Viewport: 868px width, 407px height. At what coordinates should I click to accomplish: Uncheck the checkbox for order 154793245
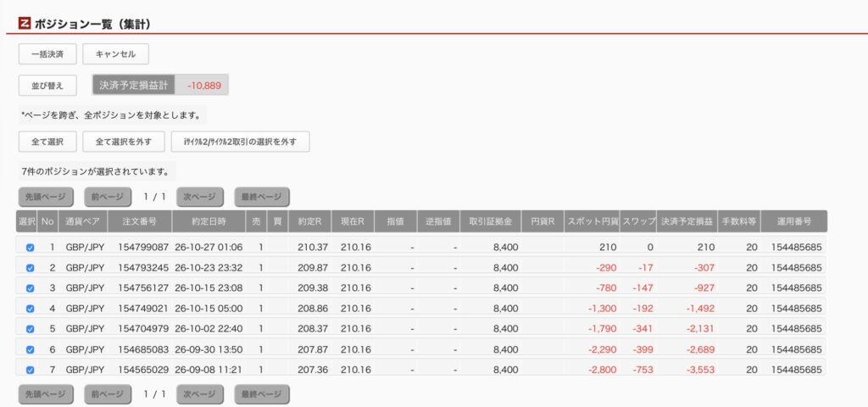click(x=30, y=268)
